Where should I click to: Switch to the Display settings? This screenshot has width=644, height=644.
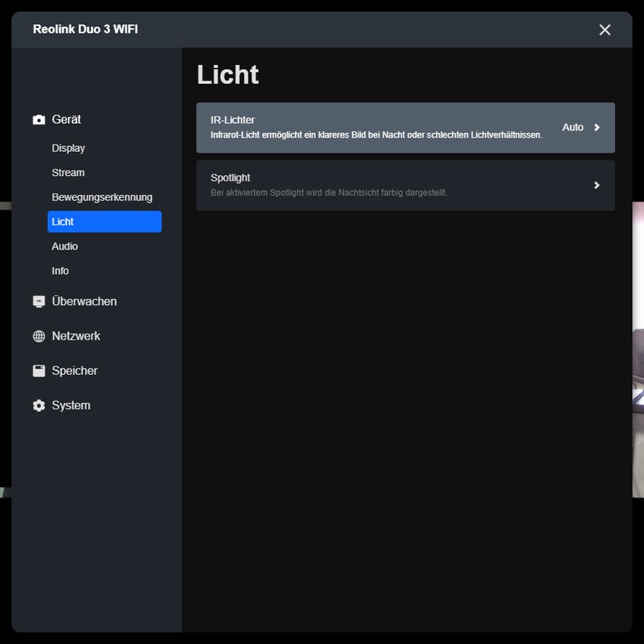click(68, 148)
